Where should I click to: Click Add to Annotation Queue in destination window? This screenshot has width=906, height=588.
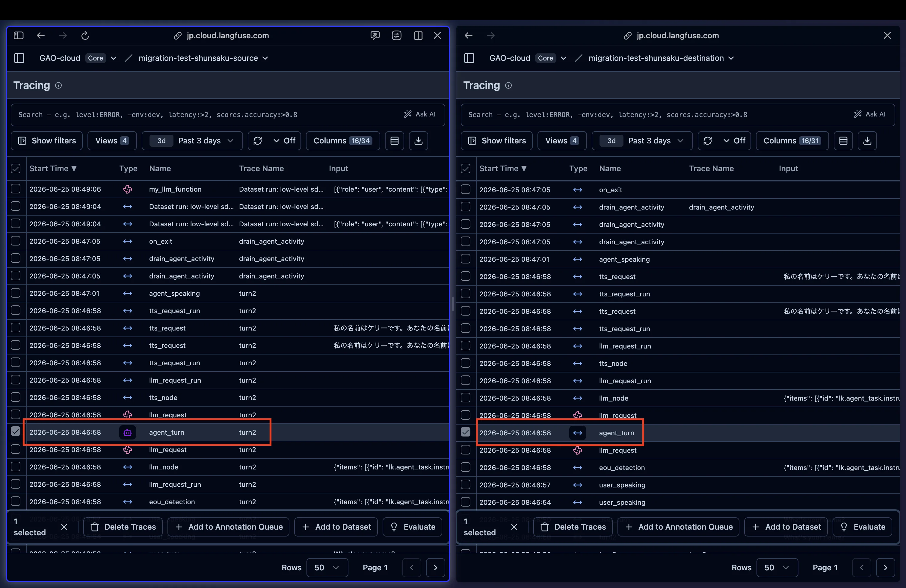click(678, 527)
